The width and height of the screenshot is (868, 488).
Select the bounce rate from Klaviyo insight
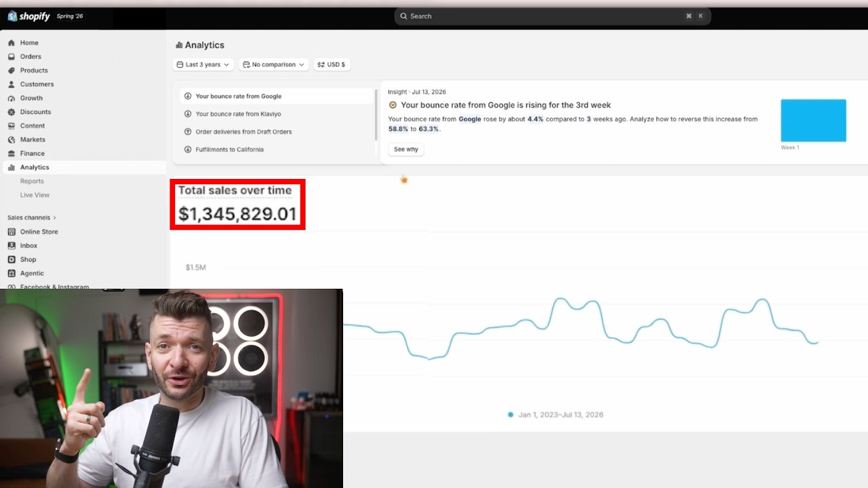coord(277,114)
